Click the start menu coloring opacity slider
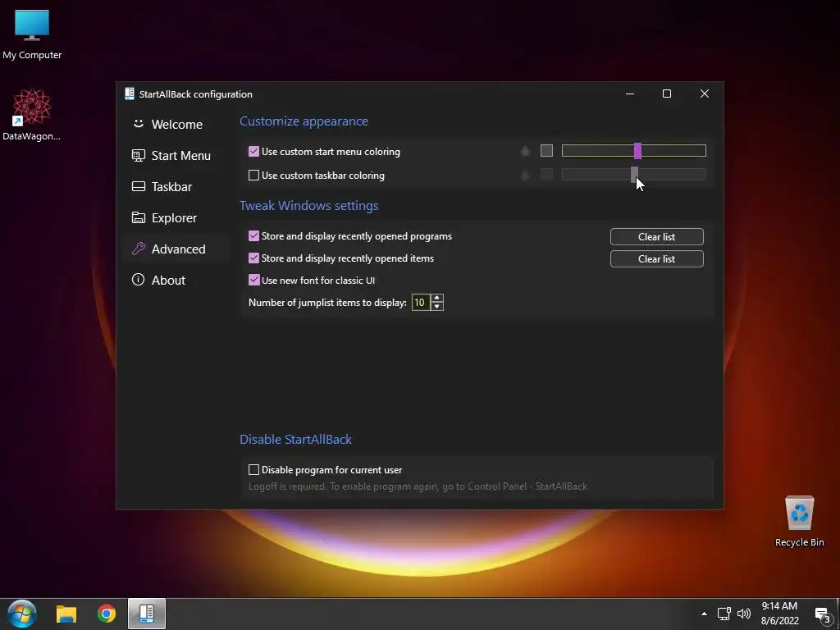 [x=634, y=151]
